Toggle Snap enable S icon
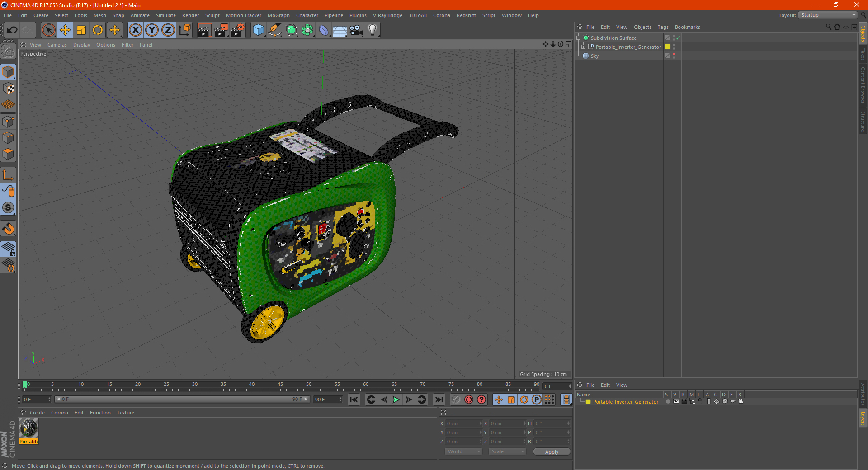 [x=9, y=207]
